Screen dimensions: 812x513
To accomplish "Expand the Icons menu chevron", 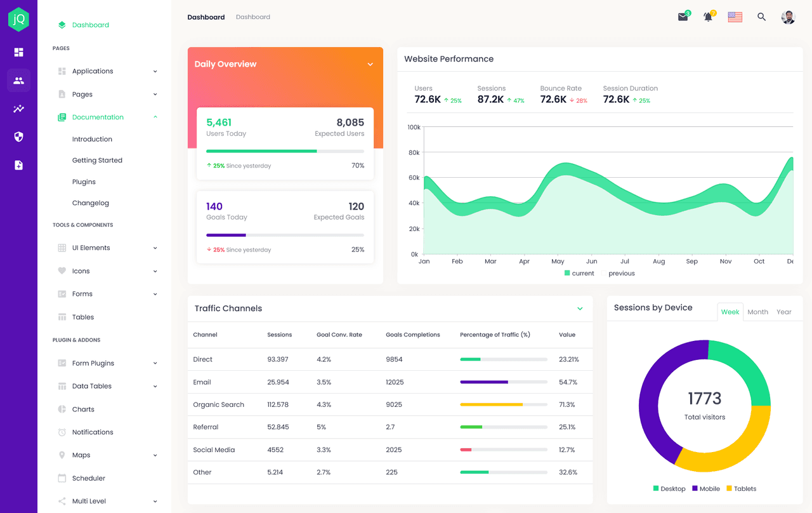I will coord(155,271).
